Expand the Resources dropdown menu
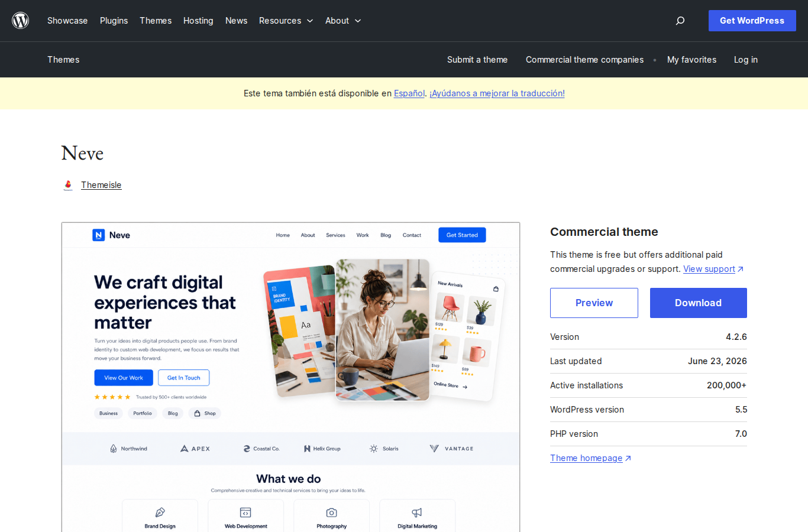Viewport: 808px width, 532px height. pos(286,21)
